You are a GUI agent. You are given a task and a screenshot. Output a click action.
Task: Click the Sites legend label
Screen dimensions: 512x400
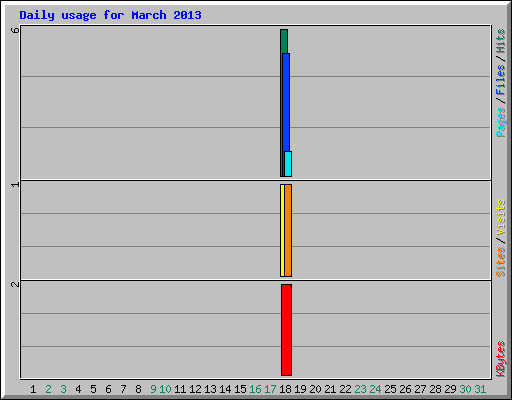(x=500, y=262)
